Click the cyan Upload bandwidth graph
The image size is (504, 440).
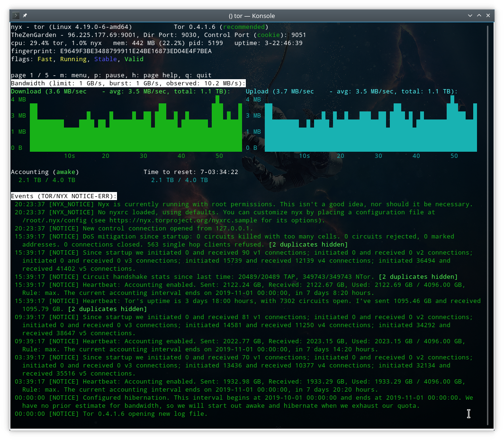point(370,124)
